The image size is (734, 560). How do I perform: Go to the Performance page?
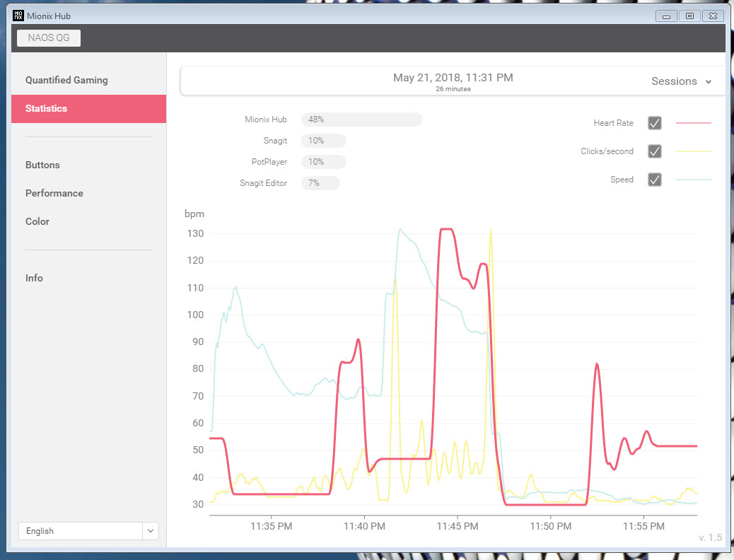pyautogui.click(x=54, y=193)
